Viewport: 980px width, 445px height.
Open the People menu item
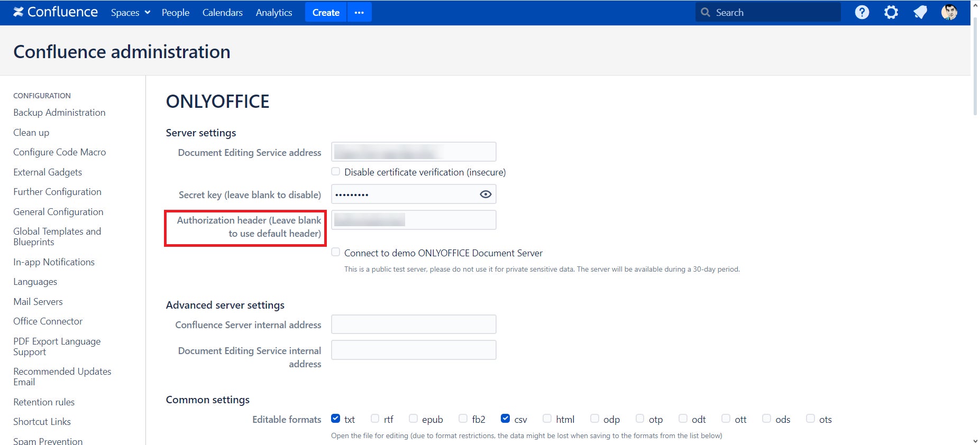tap(175, 13)
